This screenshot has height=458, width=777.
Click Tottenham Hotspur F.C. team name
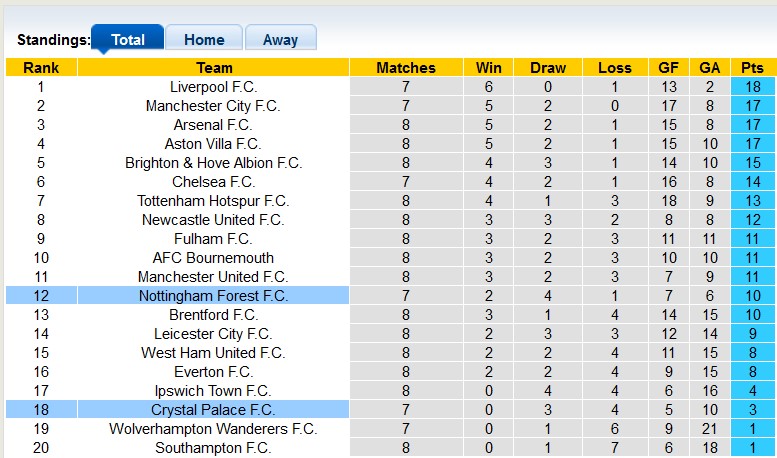(213, 201)
